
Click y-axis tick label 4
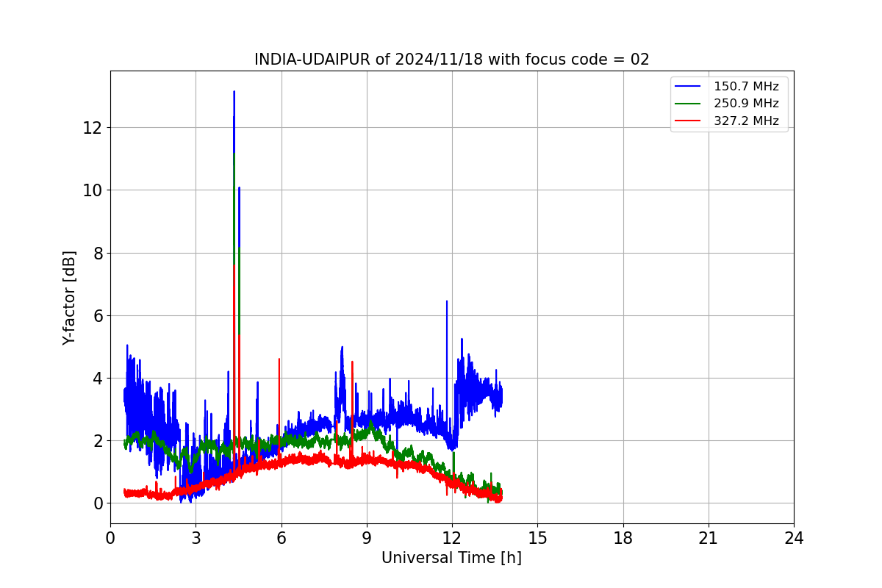98,379
